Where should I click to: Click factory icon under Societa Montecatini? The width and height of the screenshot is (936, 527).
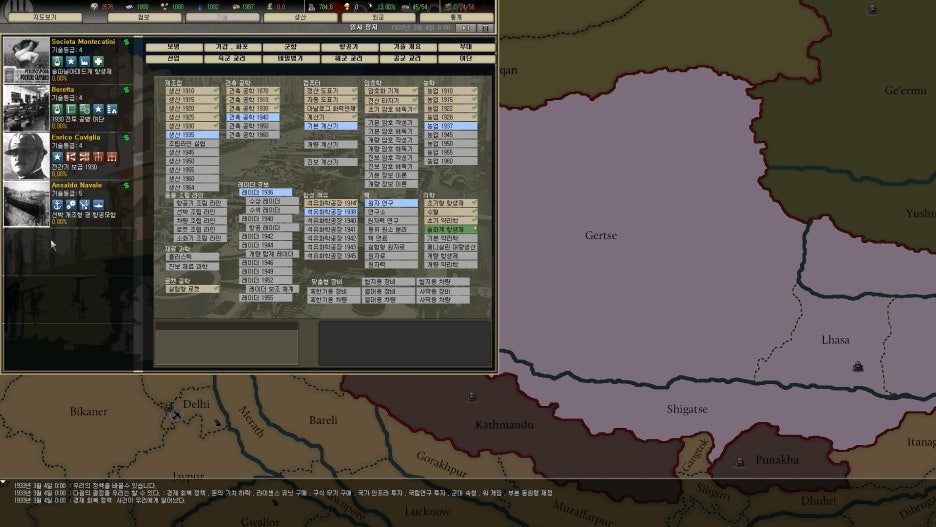tap(85, 61)
